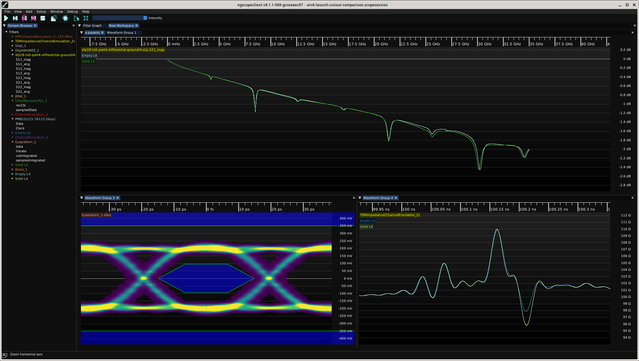The width and height of the screenshot is (639, 361).
Task: Clear persistence with the eraser icon
Action: (x=76, y=18)
